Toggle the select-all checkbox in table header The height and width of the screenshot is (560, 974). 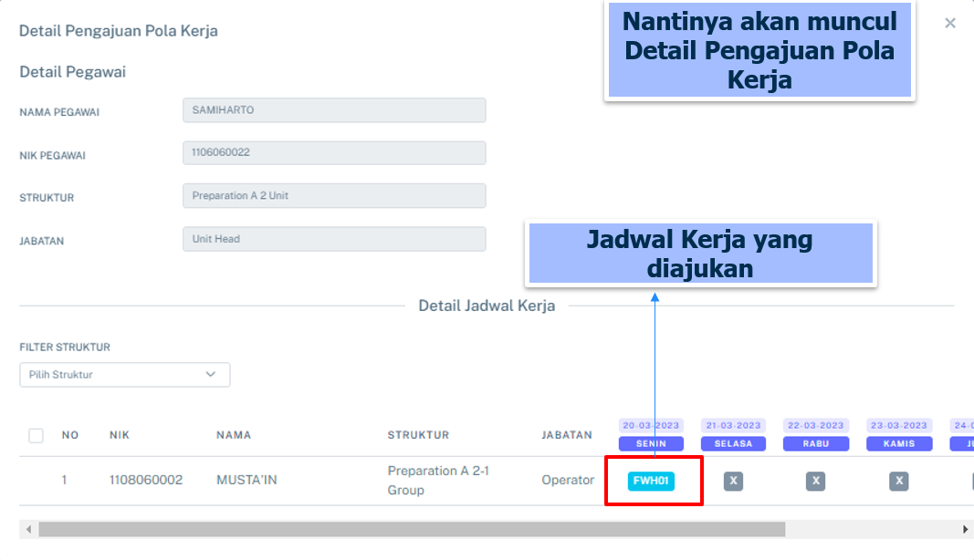click(36, 436)
